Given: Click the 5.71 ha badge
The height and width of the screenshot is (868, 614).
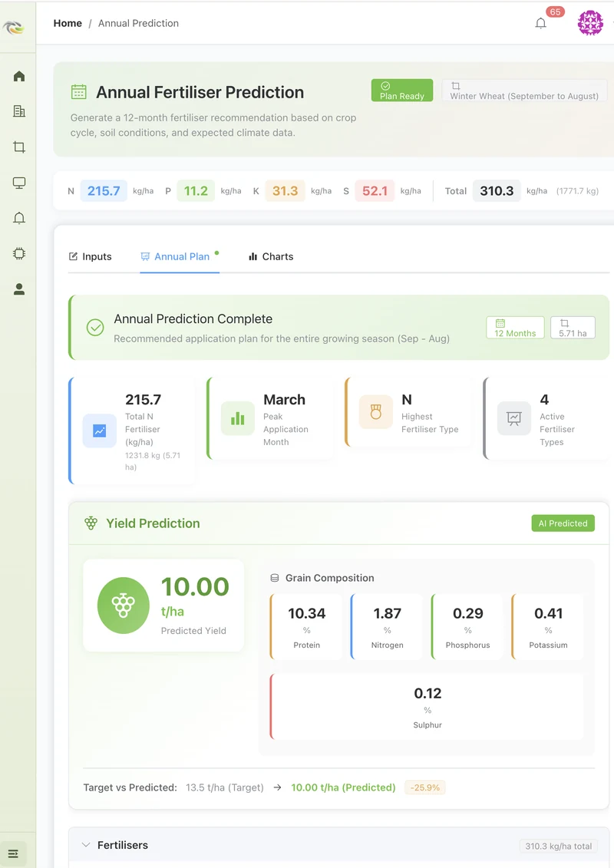Looking at the screenshot, I should pos(573,328).
